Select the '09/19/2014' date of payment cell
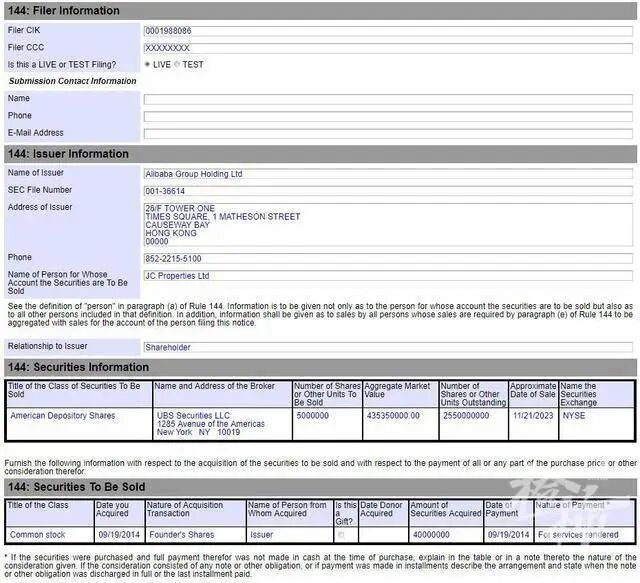Image resolution: width=640 pixels, height=583 pixels. click(508, 535)
